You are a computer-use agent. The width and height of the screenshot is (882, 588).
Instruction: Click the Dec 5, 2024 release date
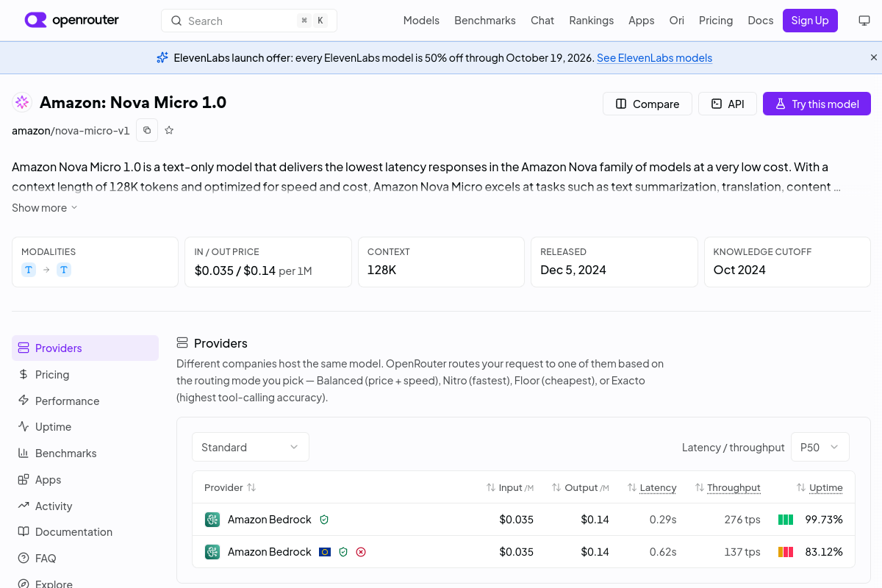tap(573, 270)
